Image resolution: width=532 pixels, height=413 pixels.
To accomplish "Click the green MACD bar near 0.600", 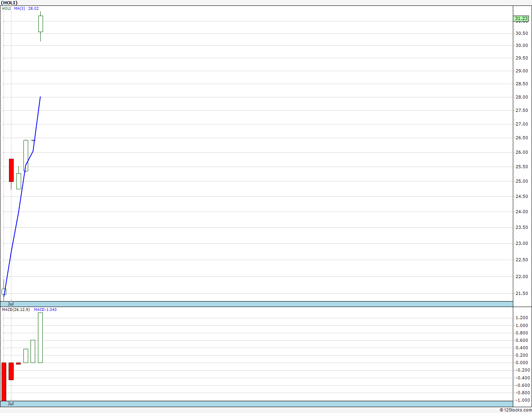I will tap(33, 351).
